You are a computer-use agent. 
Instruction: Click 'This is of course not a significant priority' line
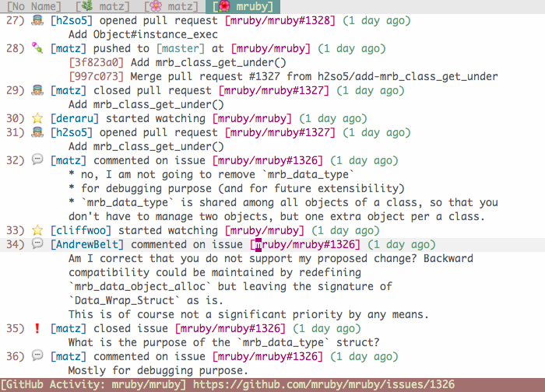[248, 314]
